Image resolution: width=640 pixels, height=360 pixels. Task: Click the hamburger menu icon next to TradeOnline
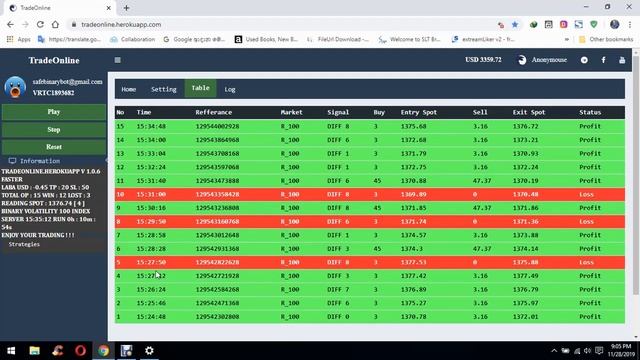[118, 60]
